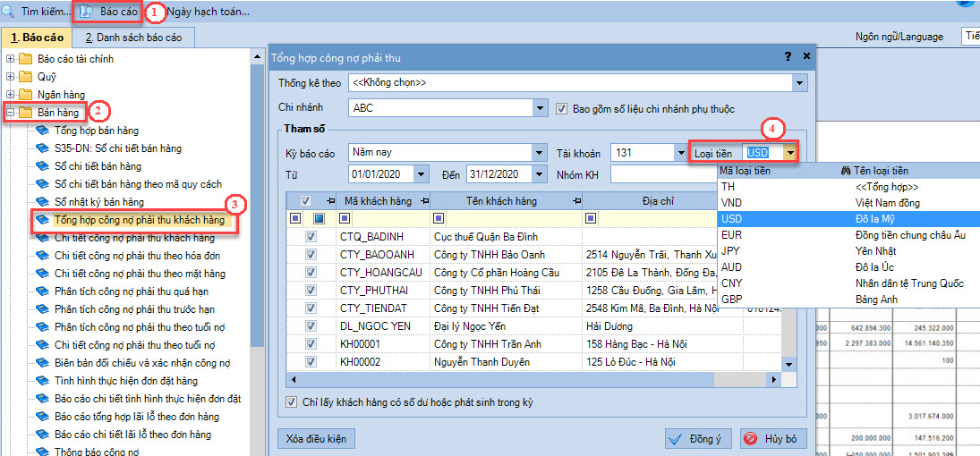This screenshot has width=980, height=456.
Task: Open the Ngôn ngữ/Language combo box
Action: [x=969, y=37]
